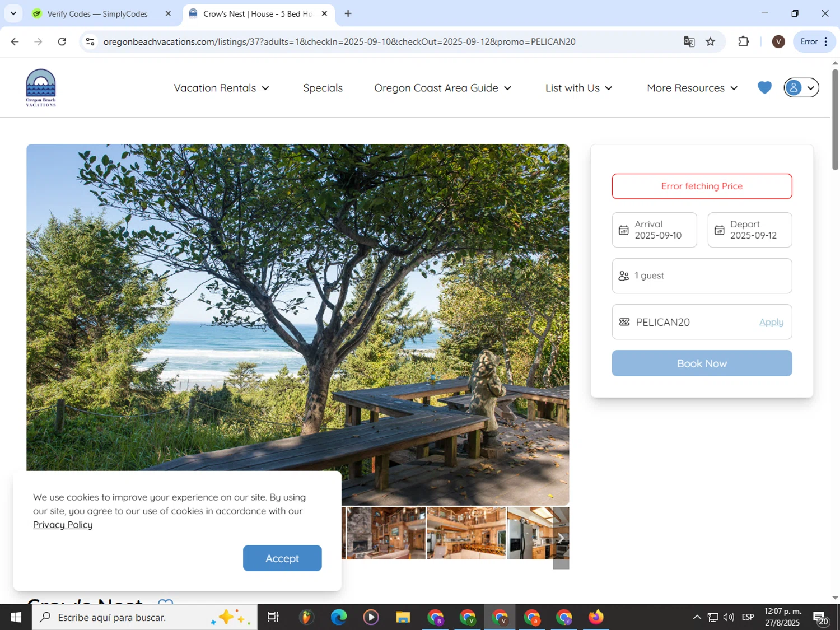The height and width of the screenshot is (630, 840).
Task: Expand the More Resources menu
Action: pyautogui.click(x=692, y=88)
